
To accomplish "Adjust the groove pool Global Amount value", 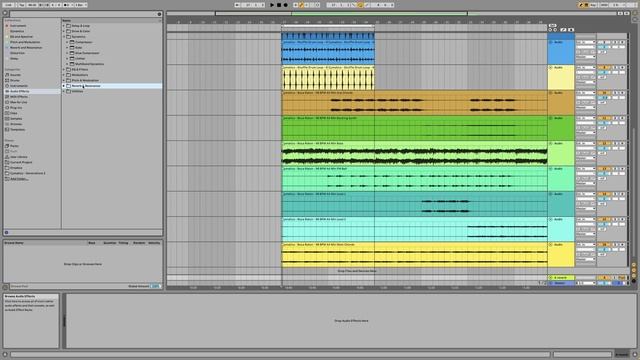I will pyautogui.click(x=155, y=286).
